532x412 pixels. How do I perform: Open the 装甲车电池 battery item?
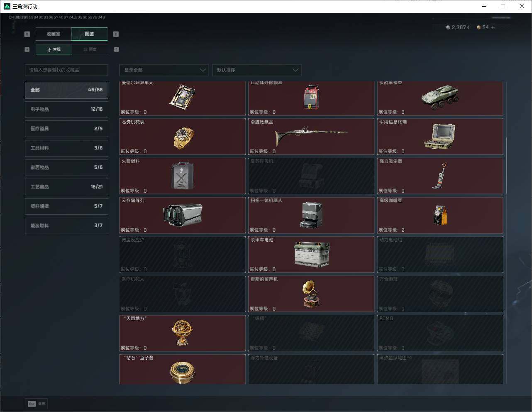pyautogui.click(x=311, y=255)
